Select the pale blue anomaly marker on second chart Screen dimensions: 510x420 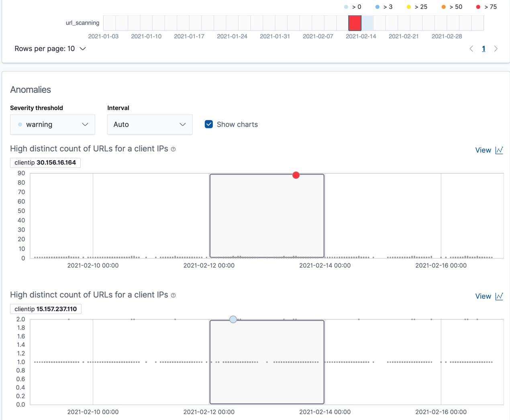tap(233, 319)
